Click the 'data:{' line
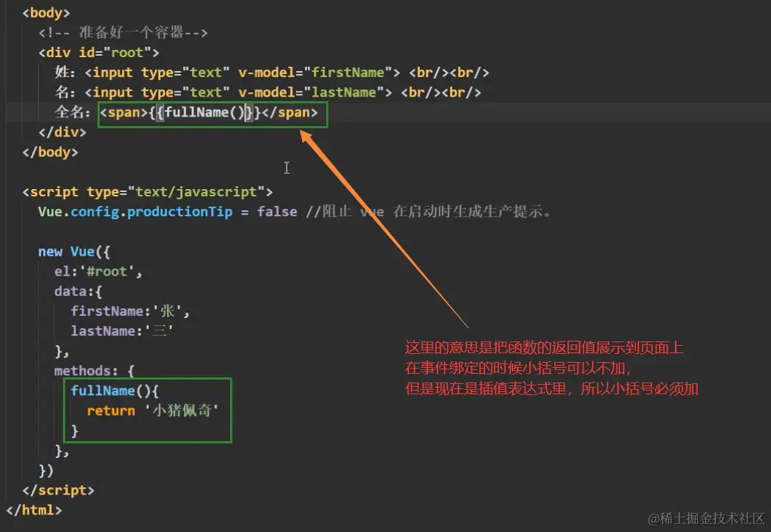The image size is (771, 532). [78, 291]
